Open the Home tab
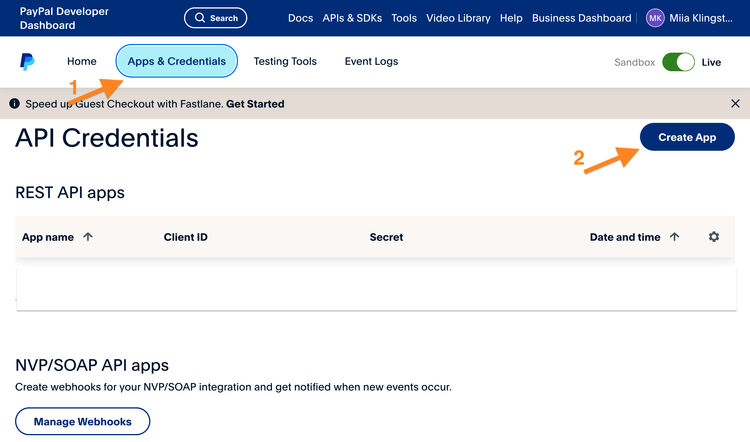This screenshot has height=442, width=750. point(82,61)
